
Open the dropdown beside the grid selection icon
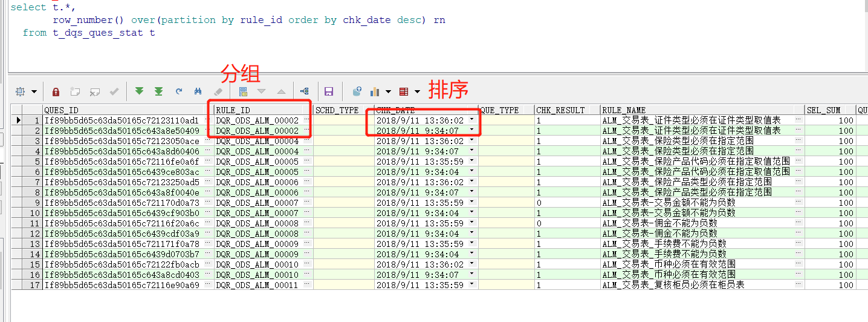tap(33, 92)
